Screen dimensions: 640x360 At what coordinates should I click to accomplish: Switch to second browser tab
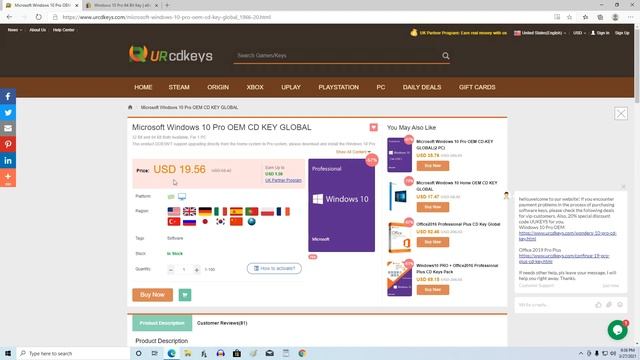[122, 5]
